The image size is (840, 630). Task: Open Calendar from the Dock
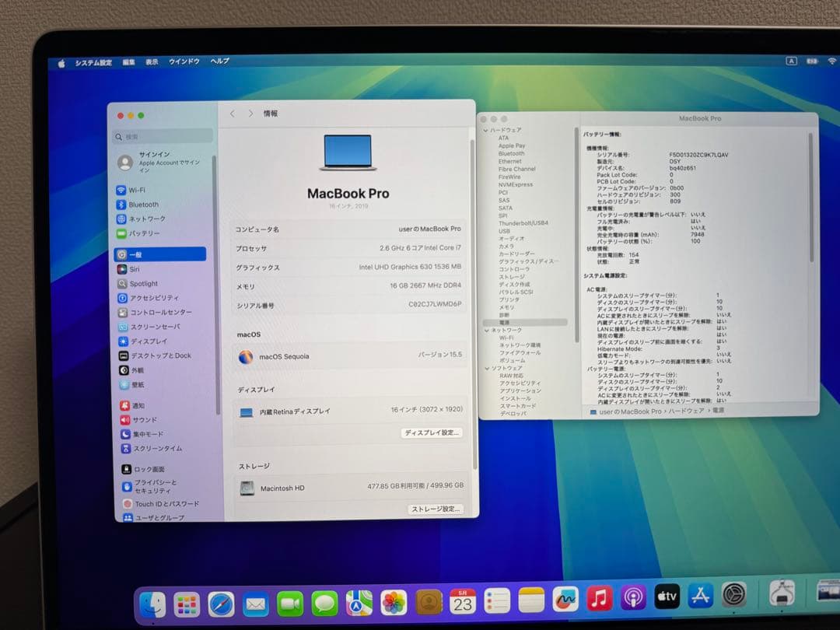tap(462, 601)
